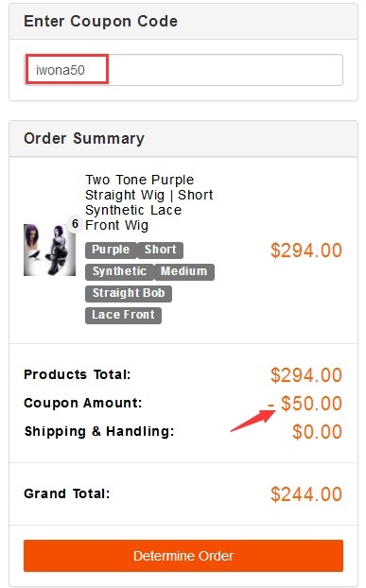Click the Order Summary header
This screenshot has width=366, height=588.
(84, 138)
